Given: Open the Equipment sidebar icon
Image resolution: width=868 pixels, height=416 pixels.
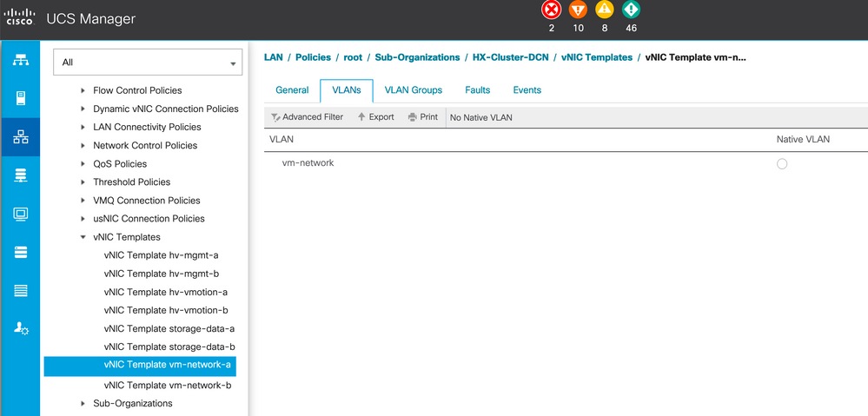Looking at the screenshot, I should click(21, 60).
